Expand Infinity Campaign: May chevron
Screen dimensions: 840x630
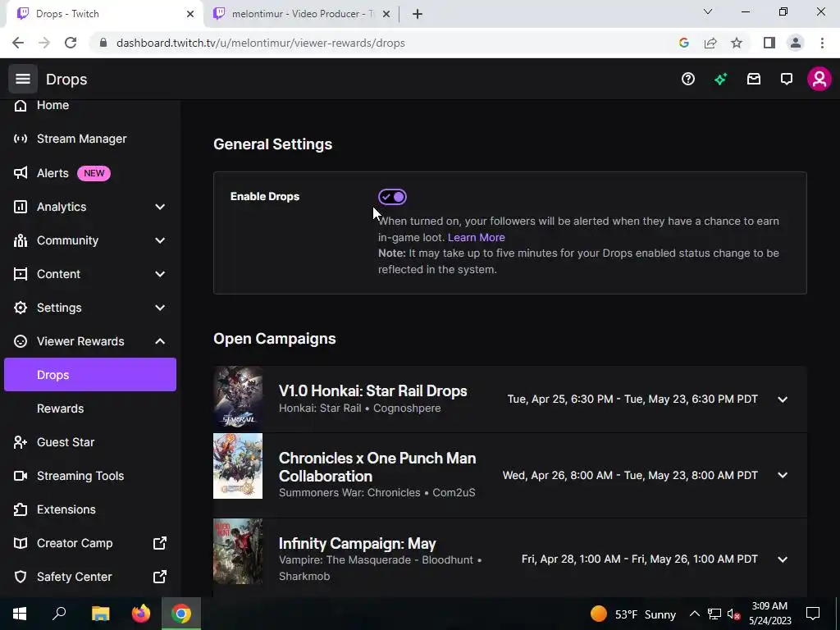pos(783,559)
